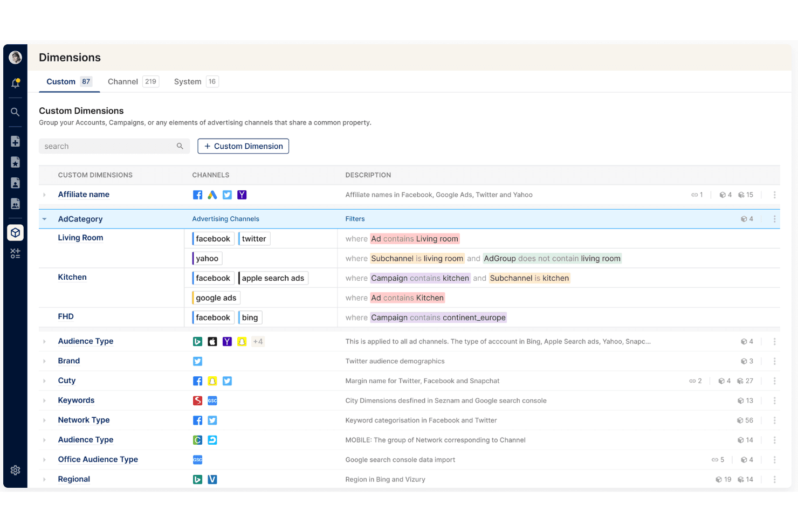
Task: Open more options for Affiliate name row
Action: click(x=774, y=195)
